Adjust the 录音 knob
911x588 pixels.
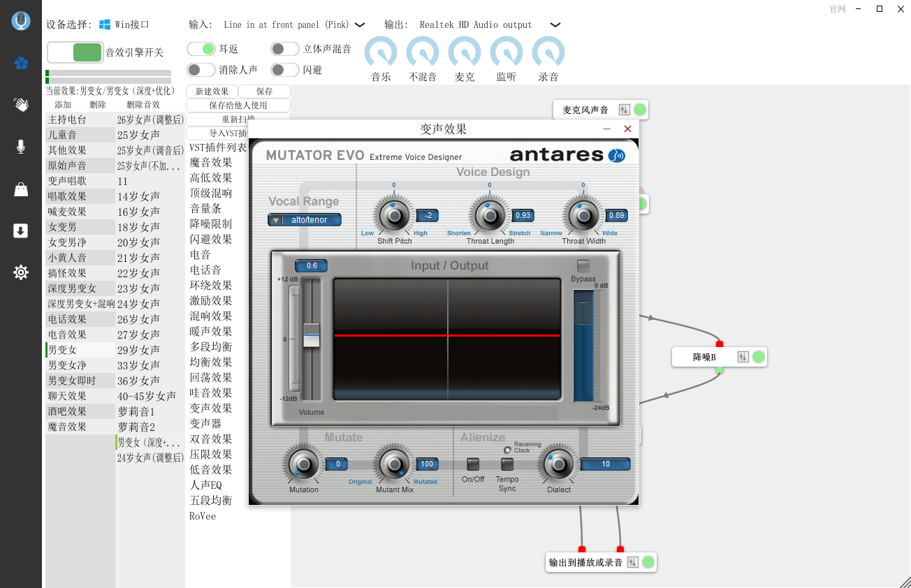pyautogui.click(x=548, y=52)
